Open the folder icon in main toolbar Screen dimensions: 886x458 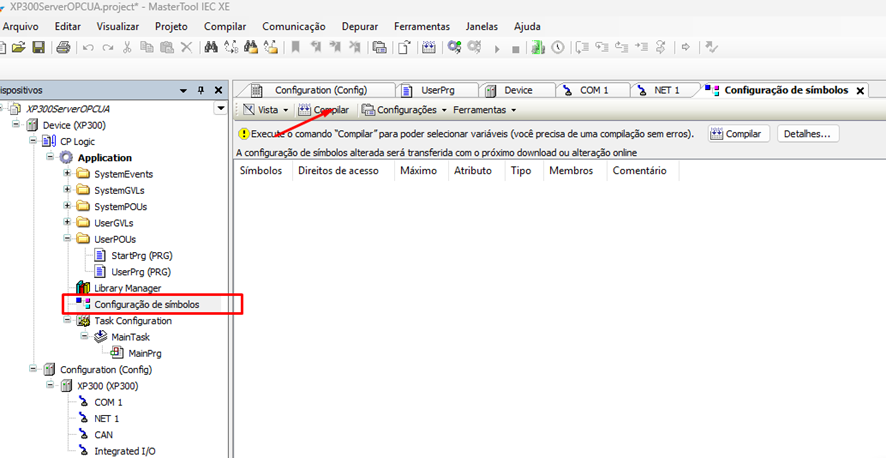[19, 47]
